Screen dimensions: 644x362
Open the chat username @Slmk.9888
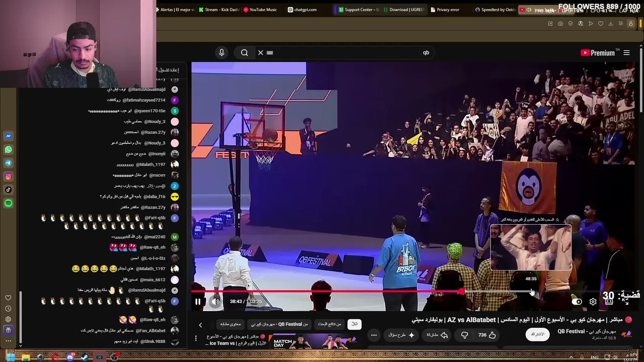tap(153, 341)
